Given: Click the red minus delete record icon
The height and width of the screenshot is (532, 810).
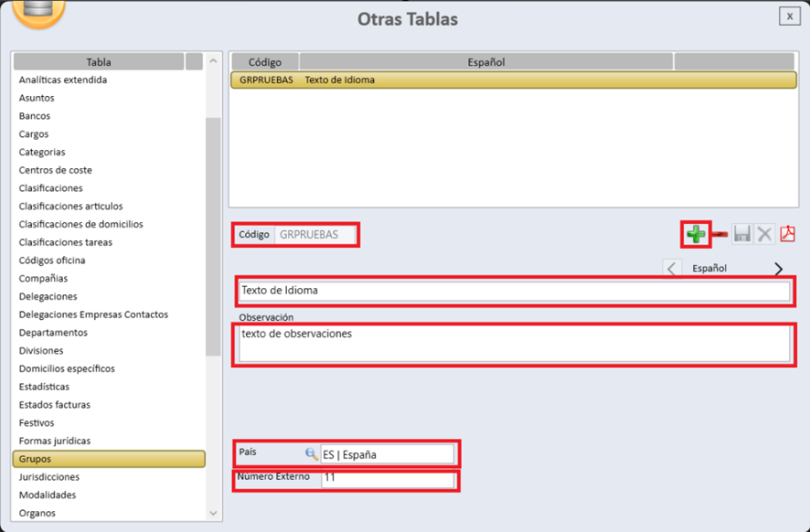Looking at the screenshot, I should click(x=719, y=235).
